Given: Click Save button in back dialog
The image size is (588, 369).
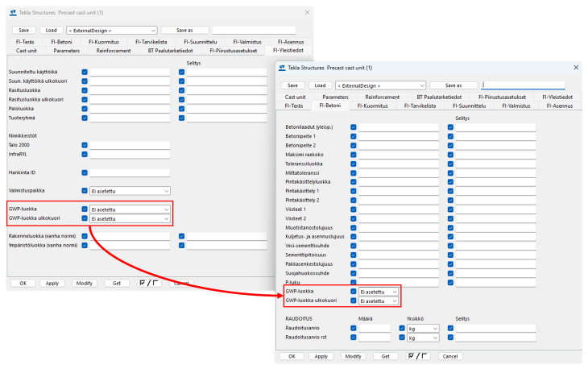Looking at the screenshot, I should tap(23, 31).
